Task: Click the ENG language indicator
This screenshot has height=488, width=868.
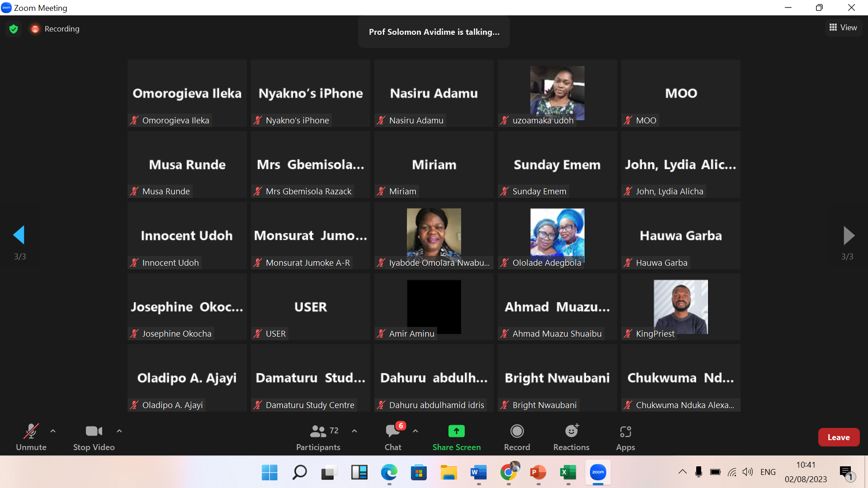Action: (x=768, y=472)
